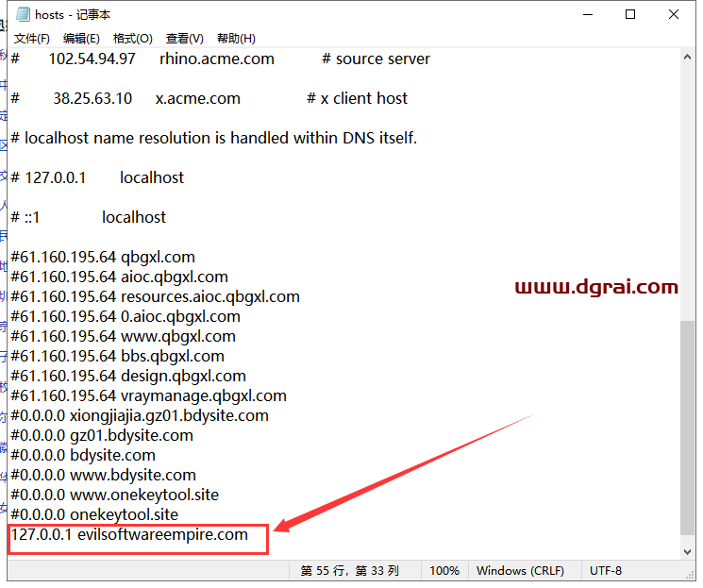Viewport: 703px width, 588px height.
Task: Click 'UTF-8' encoding in status bar
Action: pyautogui.click(x=606, y=571)
